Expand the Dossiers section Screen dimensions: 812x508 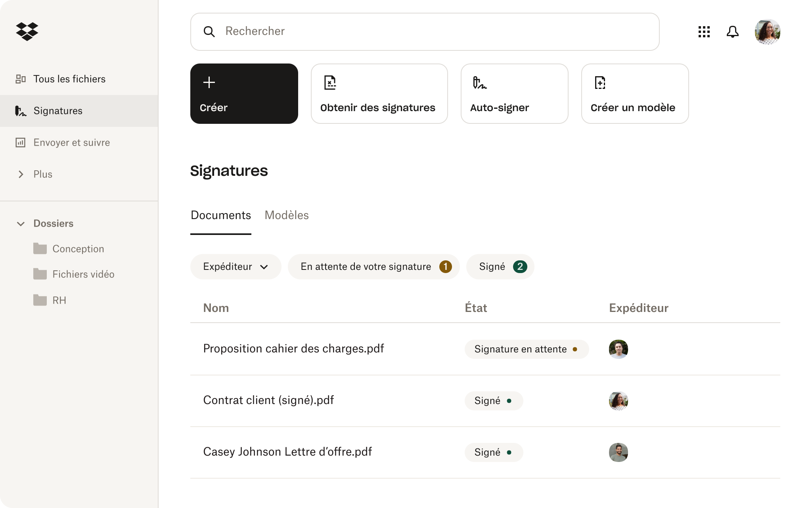21,223
